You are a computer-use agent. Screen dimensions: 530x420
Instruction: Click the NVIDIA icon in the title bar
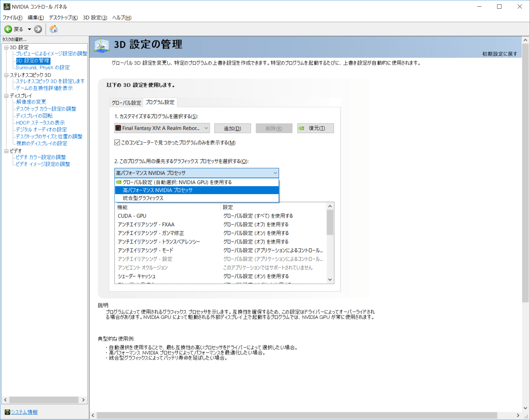[7, 6]
